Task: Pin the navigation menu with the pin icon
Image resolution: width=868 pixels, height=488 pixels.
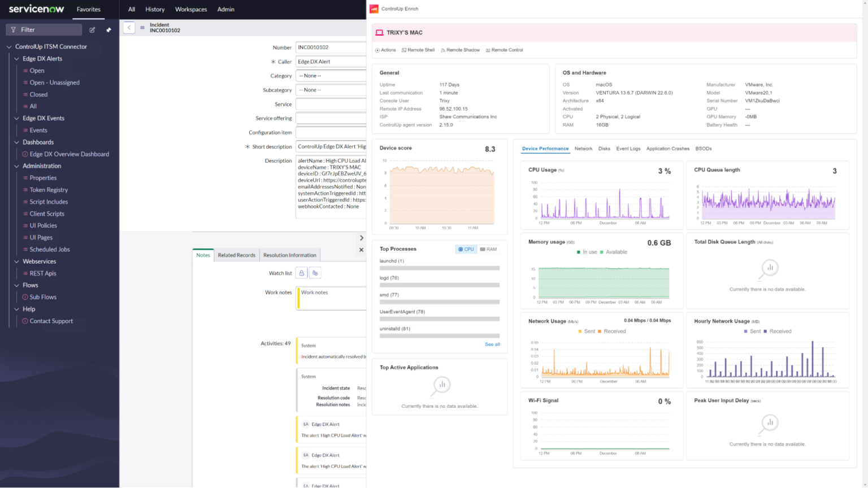Action: (x=108, y=29)
